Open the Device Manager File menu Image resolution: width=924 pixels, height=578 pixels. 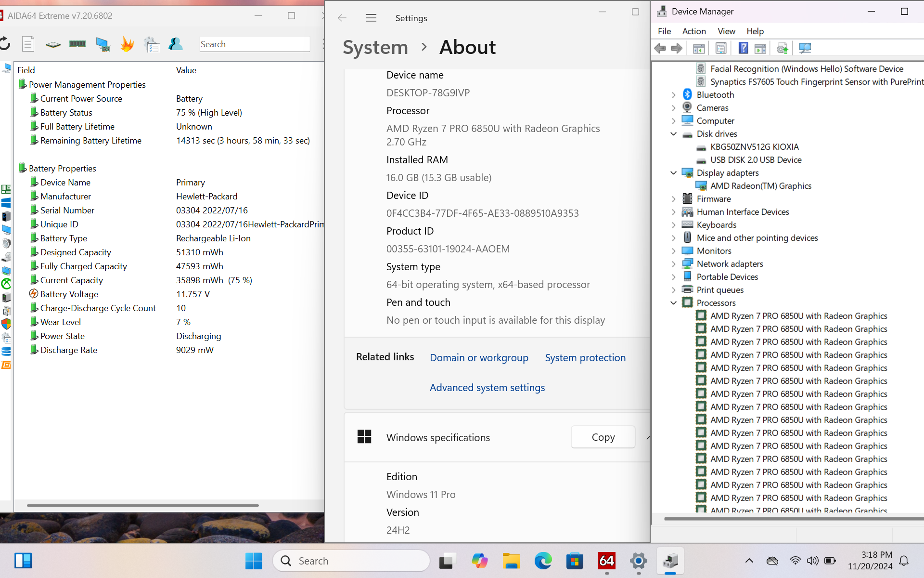pos(665,31)
